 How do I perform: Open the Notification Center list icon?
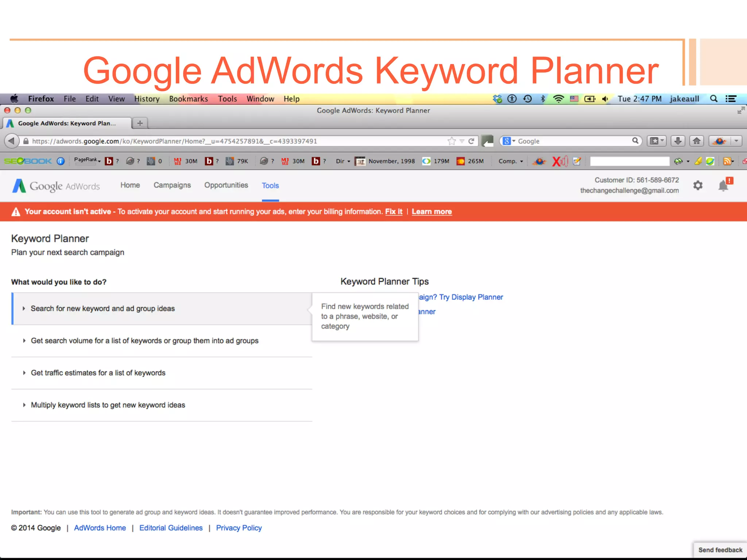point(731,98)
